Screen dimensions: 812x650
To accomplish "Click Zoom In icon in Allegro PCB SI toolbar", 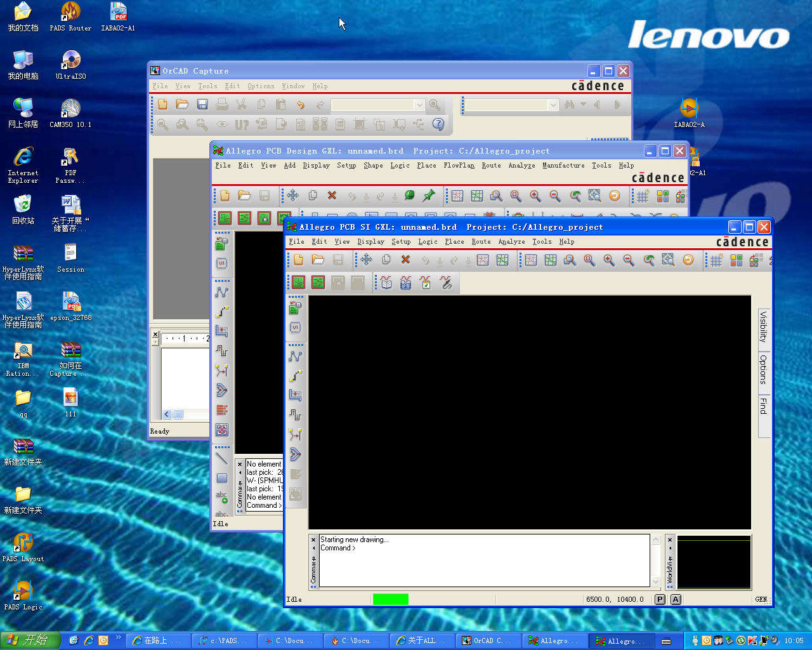I will [609, 260].
